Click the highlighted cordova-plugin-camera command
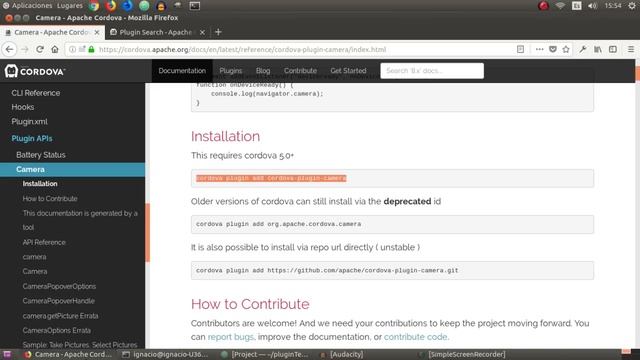 tap(271, 178)
